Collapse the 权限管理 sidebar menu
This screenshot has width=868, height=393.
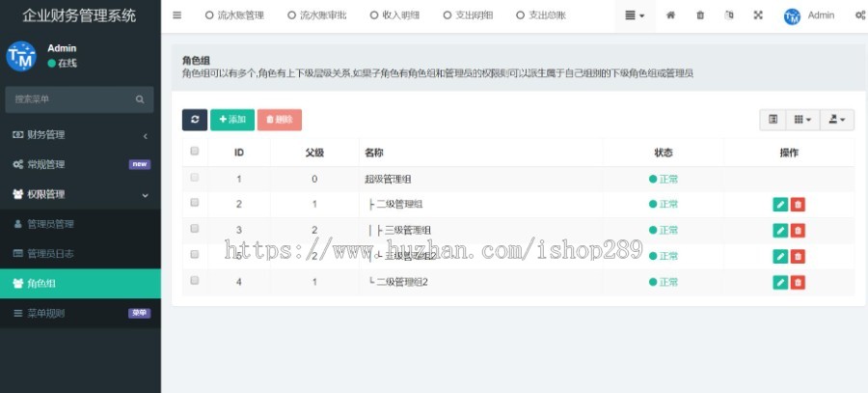tap(80, 194)
